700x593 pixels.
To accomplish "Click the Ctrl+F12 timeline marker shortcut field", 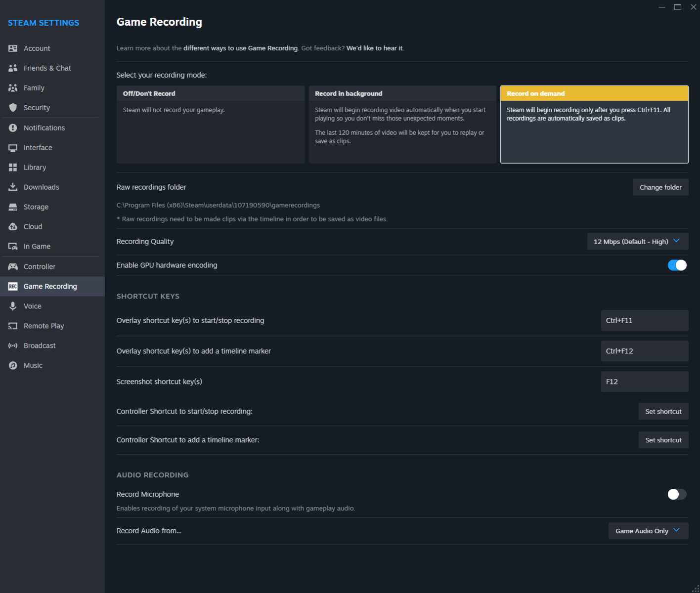I will point(644,351).
